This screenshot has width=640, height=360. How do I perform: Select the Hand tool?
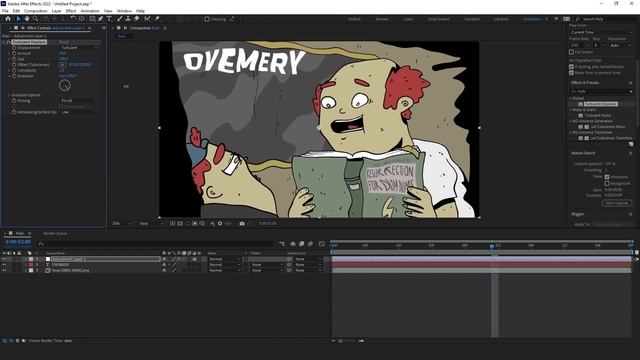point(27,19)
